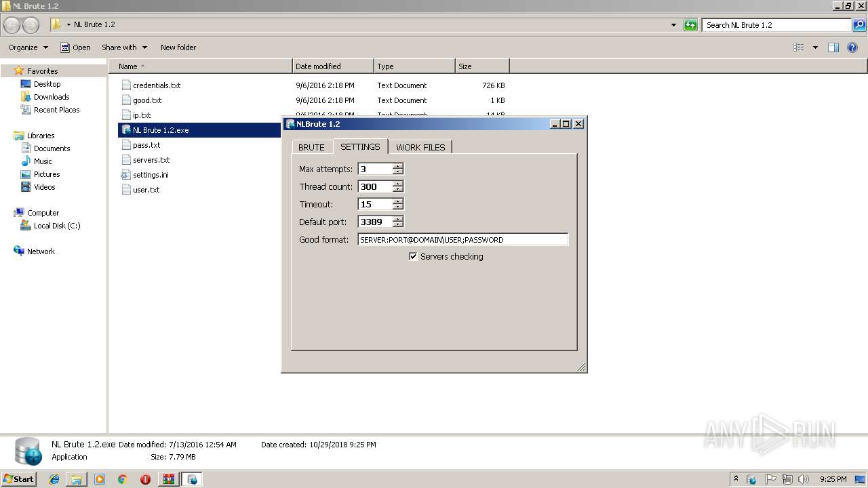Click New folder button
Viewport: 868px width, 488px height.
pyautogui.click(x=178, y=47)
